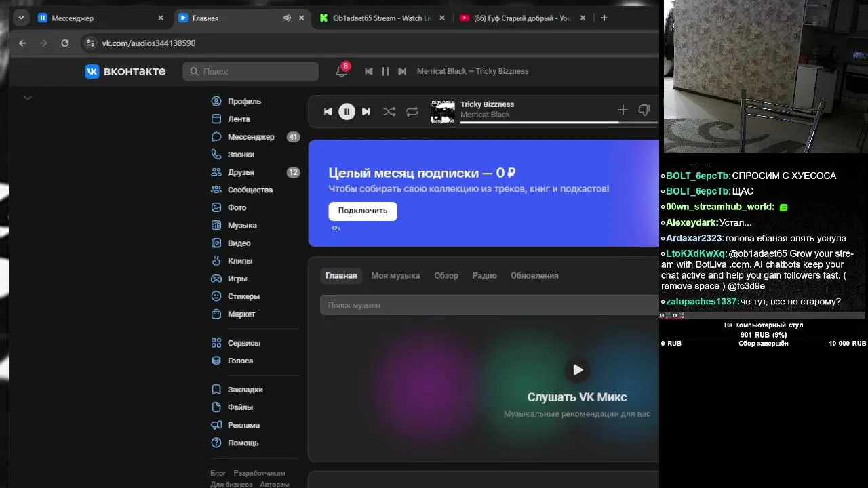Open Merricat Black artist link in player
This screenshot has width=868, height=488.
(x=485, y=115)
